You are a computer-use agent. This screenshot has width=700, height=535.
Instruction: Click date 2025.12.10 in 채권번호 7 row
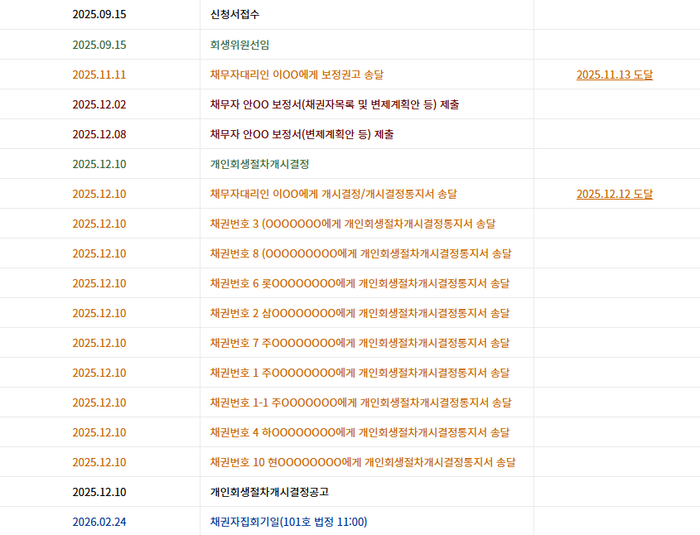pos(99,343)
